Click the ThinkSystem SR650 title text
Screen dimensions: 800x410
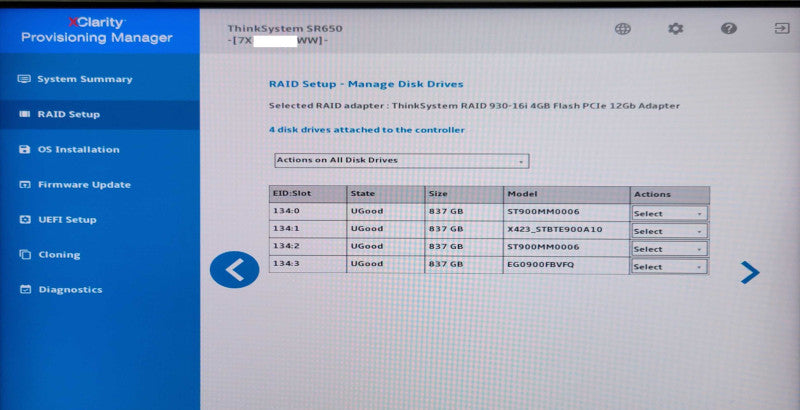(x=285, y=29)
